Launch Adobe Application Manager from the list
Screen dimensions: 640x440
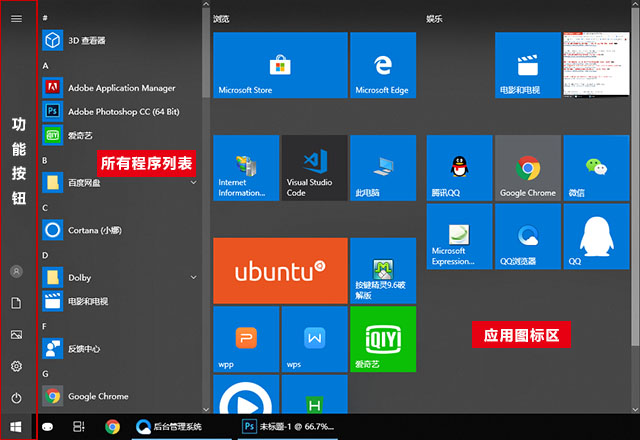(122, 88)
